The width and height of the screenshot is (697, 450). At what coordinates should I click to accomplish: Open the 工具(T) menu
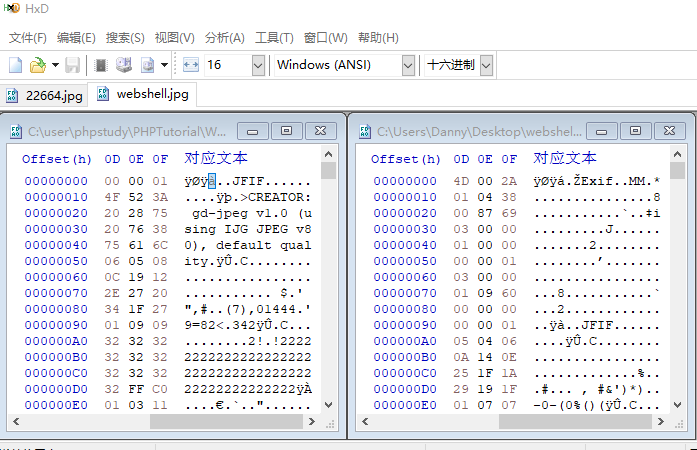click(274, 38)
